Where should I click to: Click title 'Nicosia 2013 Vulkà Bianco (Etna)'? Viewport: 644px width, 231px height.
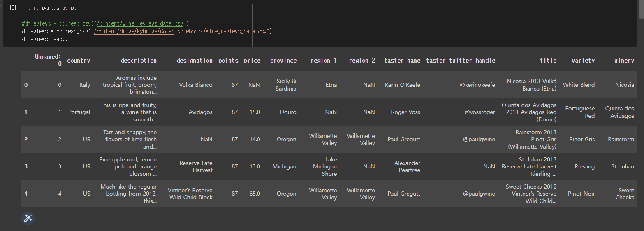[532, 85]
